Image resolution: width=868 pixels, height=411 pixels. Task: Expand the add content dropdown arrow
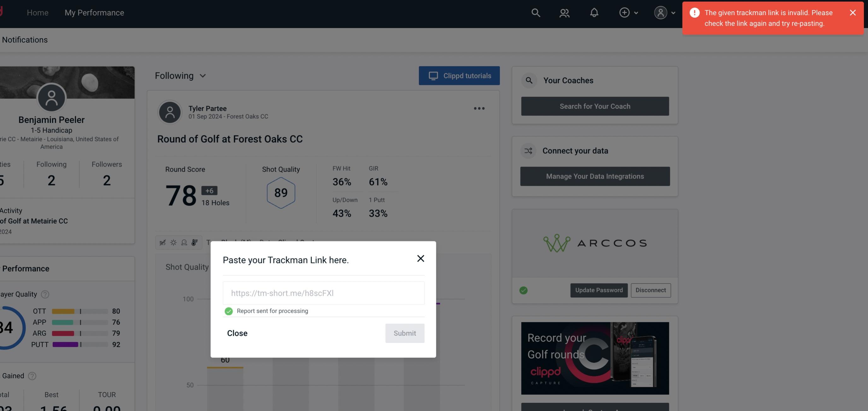(636, 13)
